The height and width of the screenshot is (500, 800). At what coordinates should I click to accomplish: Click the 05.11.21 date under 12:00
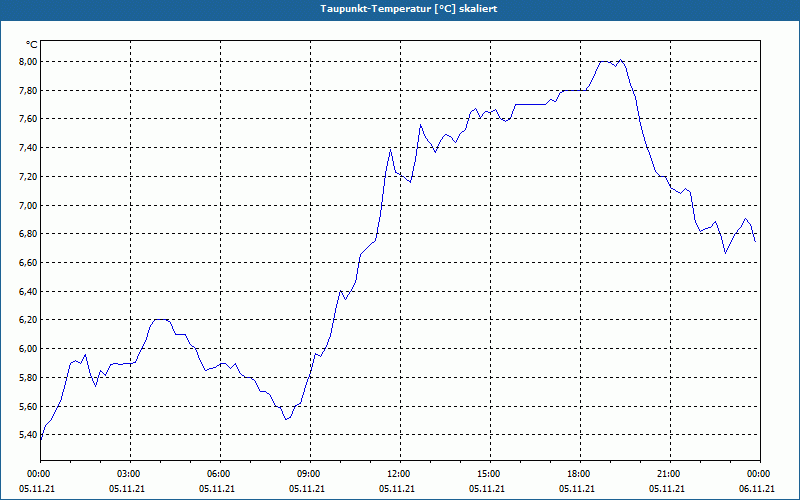click(x=396, y=488)
